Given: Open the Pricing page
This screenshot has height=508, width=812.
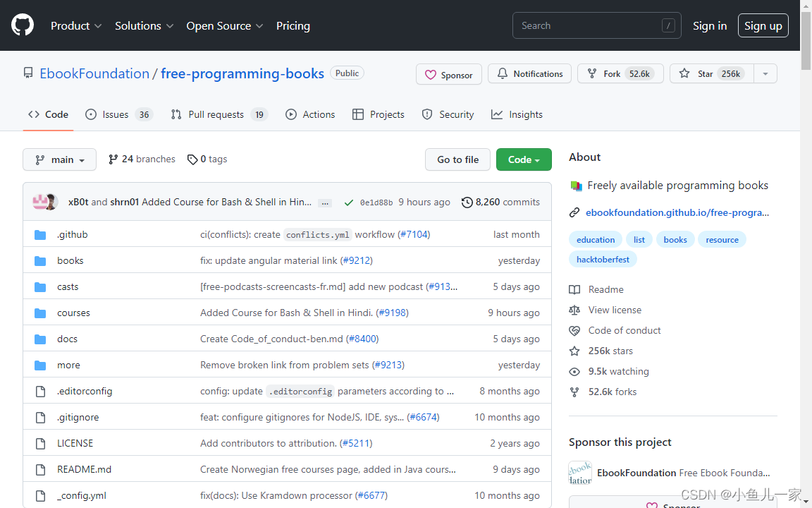Looking at the screenshot, I should point(293,26).
